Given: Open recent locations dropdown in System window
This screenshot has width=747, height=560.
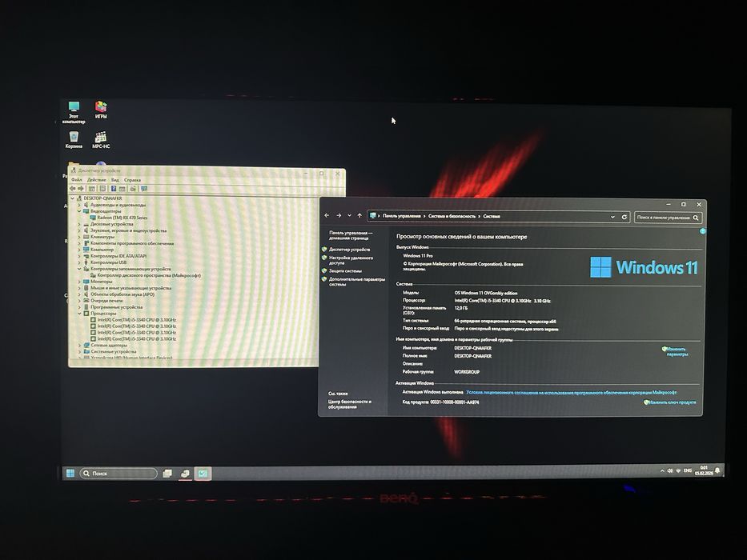Looking at the screenshot, I should click(349, 216).
